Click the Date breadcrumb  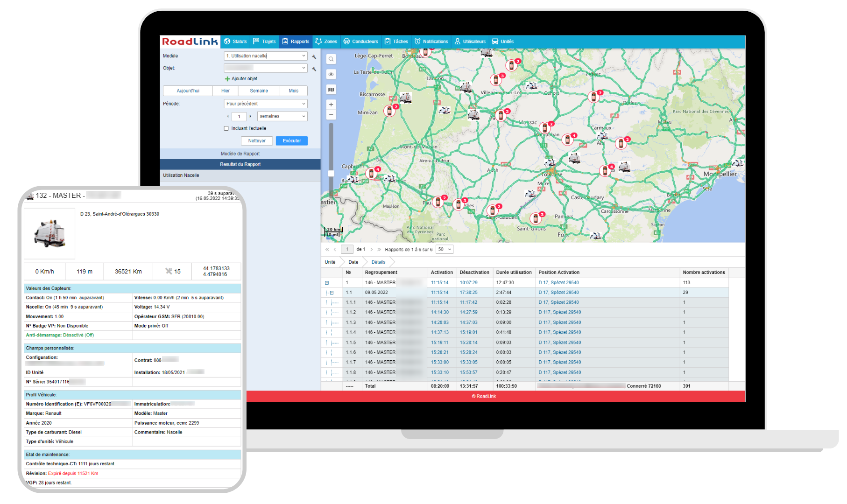(x=353, y=262)
